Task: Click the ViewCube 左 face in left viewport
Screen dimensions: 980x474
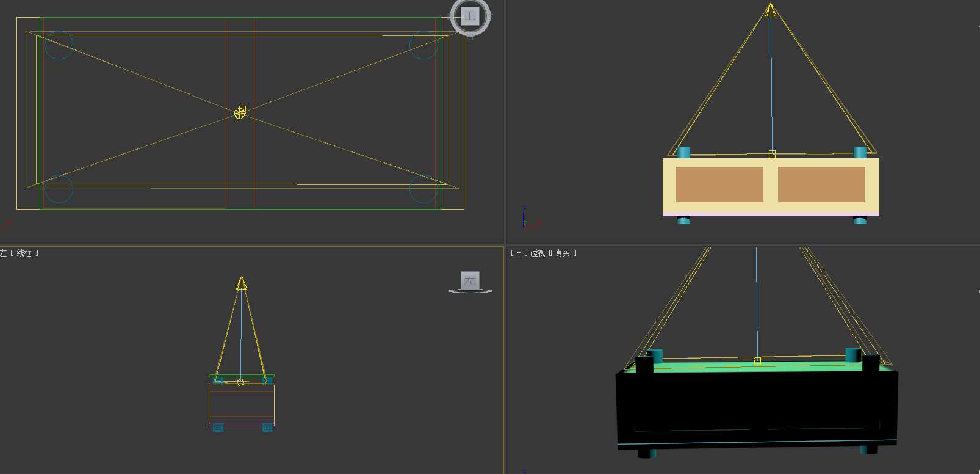Action: 470,280
